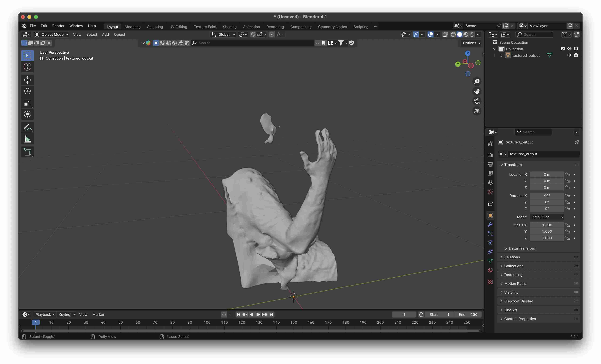Toggle lock on Rotation X

[x=568, y=196]
